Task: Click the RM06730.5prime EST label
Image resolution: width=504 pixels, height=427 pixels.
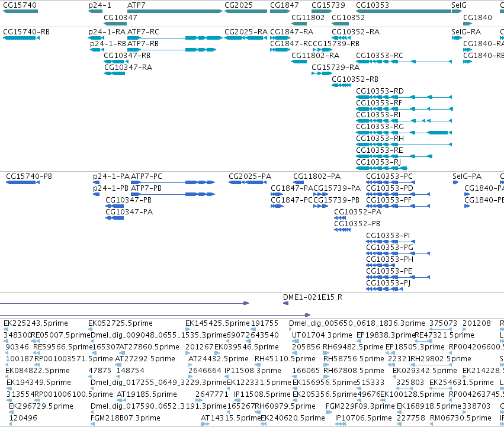Action: (x=461, y=418)
